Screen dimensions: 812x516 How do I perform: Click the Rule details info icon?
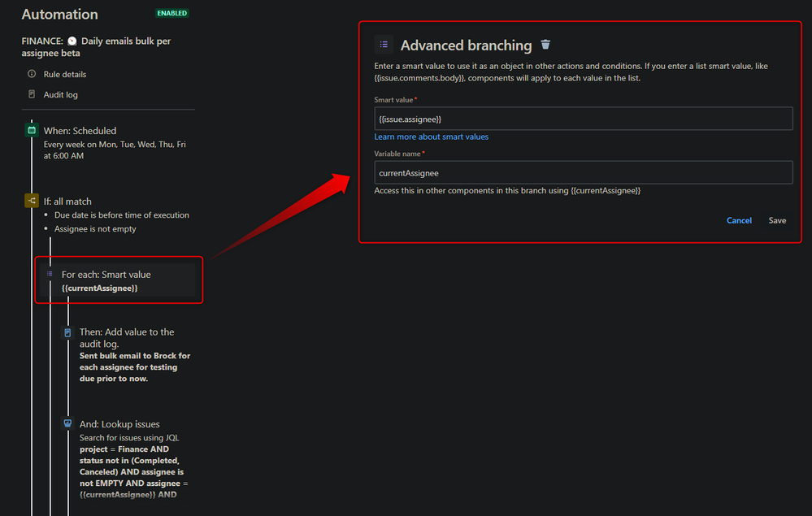click(32, 73)
